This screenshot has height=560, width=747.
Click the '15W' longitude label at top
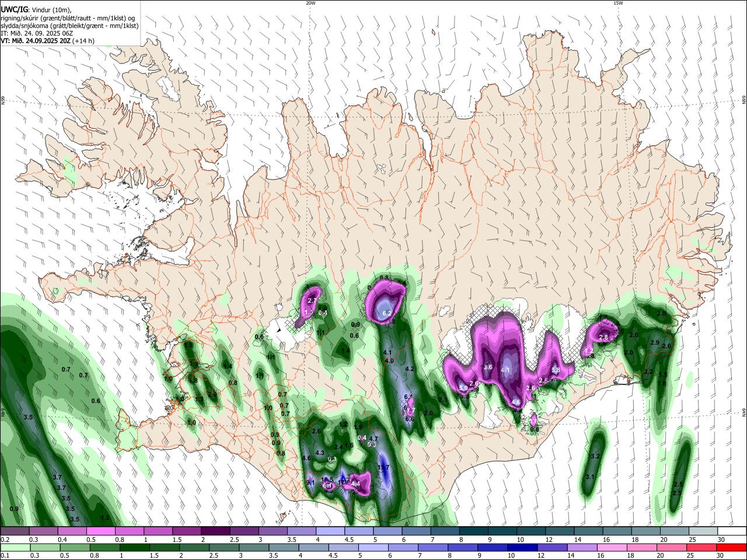pyautogui.click(x=618, y=3)
